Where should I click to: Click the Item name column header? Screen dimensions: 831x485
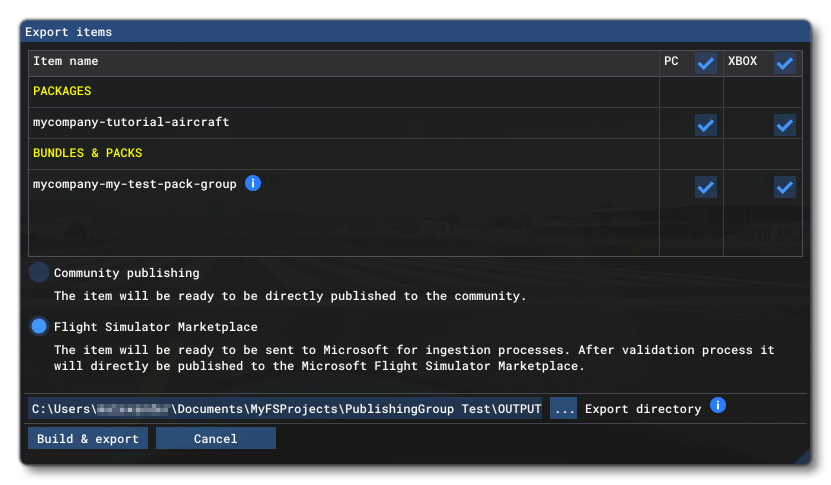click(x=66, y=62)
